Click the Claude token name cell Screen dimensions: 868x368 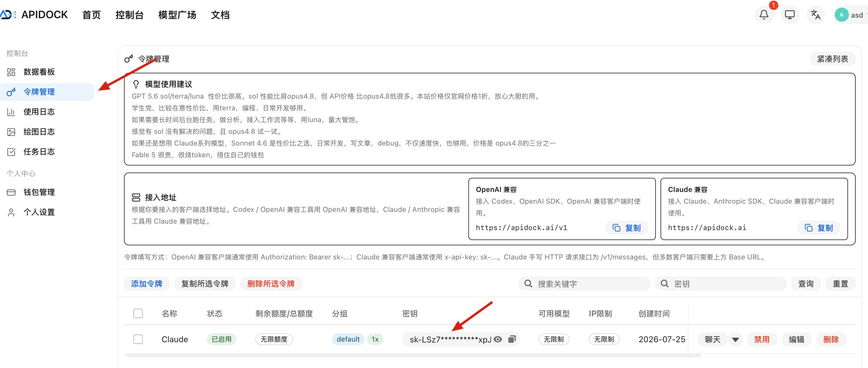pyautogui.click(x=175, y=339)
